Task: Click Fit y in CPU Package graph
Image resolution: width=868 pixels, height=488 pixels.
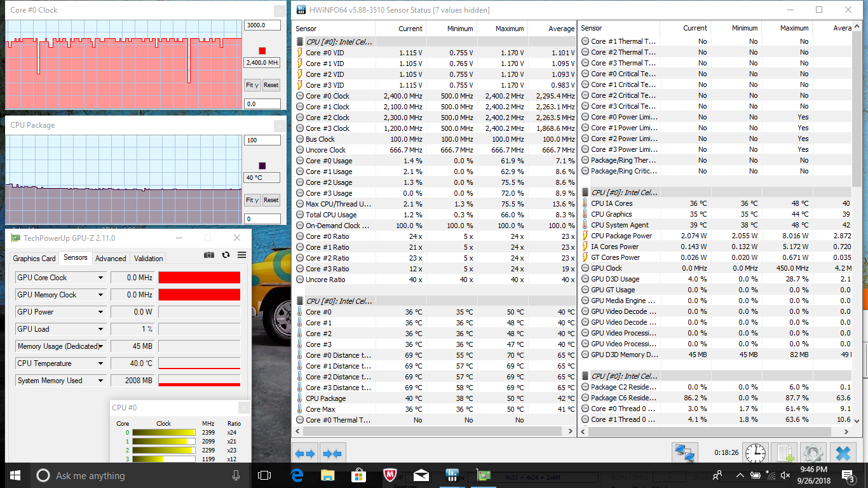Action: coord(252,200)
